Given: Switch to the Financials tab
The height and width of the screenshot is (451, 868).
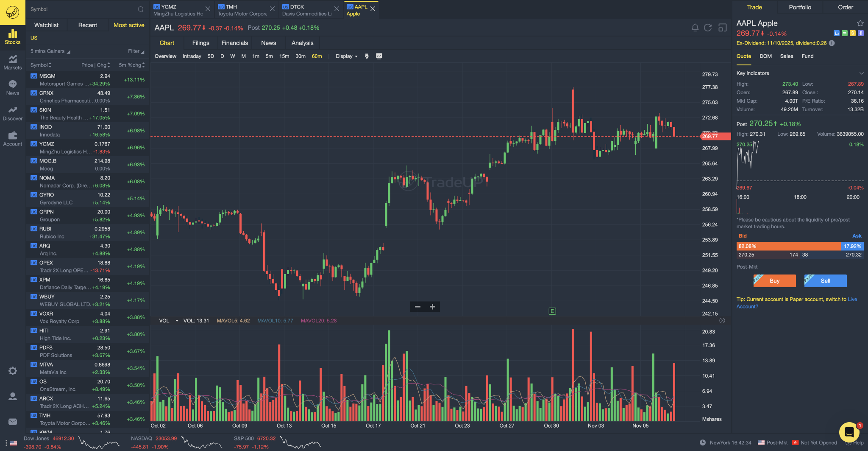Looking at the screenshot, I should (x=234, y=43).
